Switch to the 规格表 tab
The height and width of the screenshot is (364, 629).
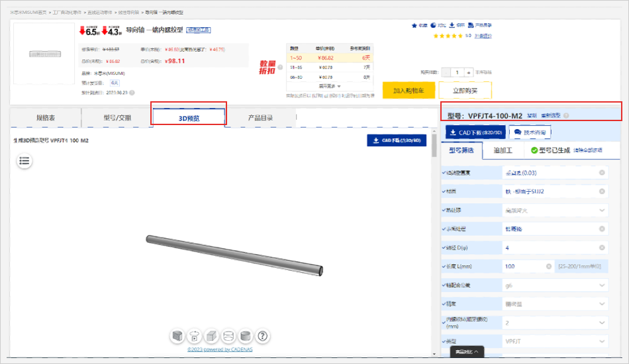pyautogui.click(x=46, y=118)
